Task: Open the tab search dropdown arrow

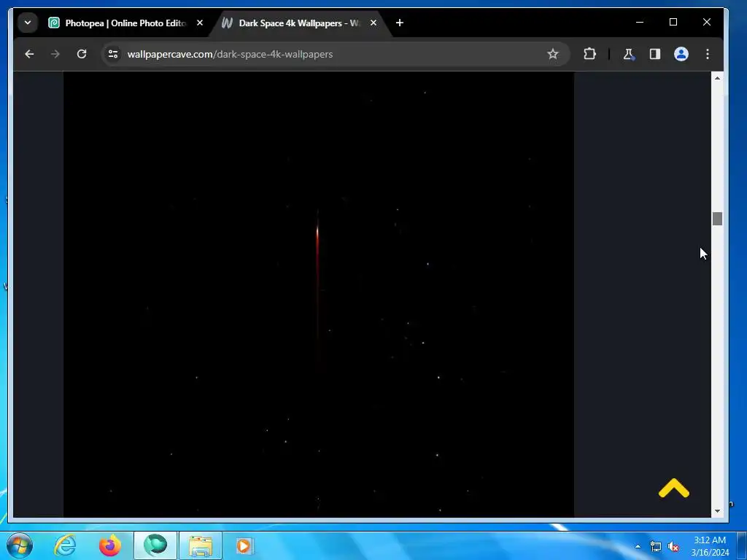Action: pyautogui.click(x=28, y=23)
